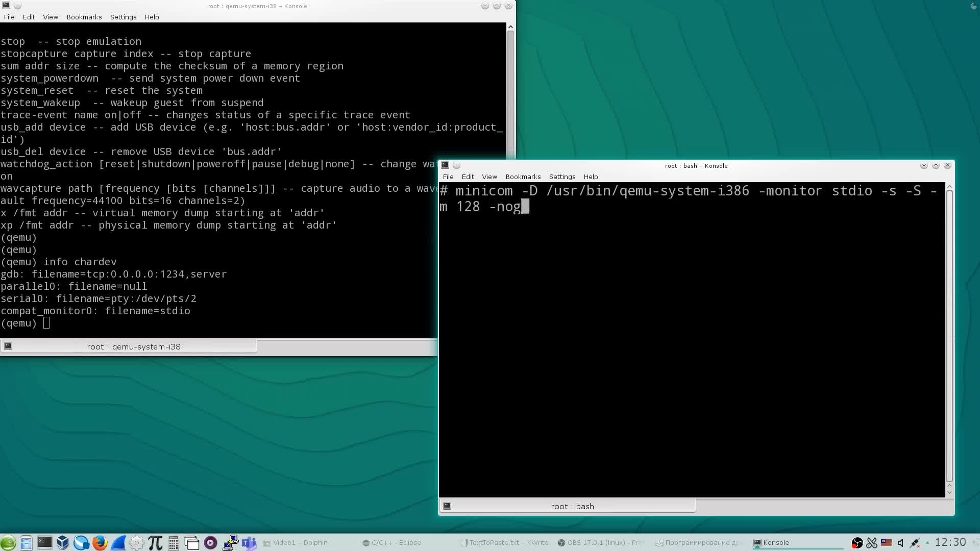Open the volume speaker tray icon
The height and width of the screenshot is (551, 980).
pos(900,543)
